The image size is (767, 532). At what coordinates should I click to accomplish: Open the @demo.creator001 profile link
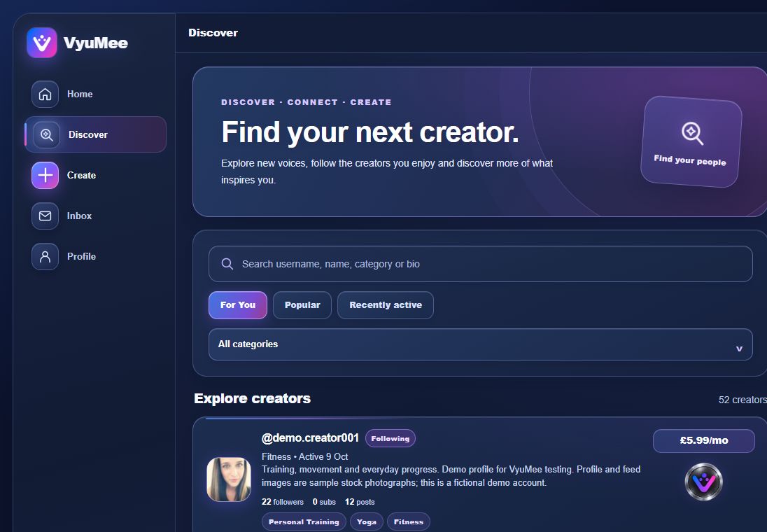[x=310, y=438]
